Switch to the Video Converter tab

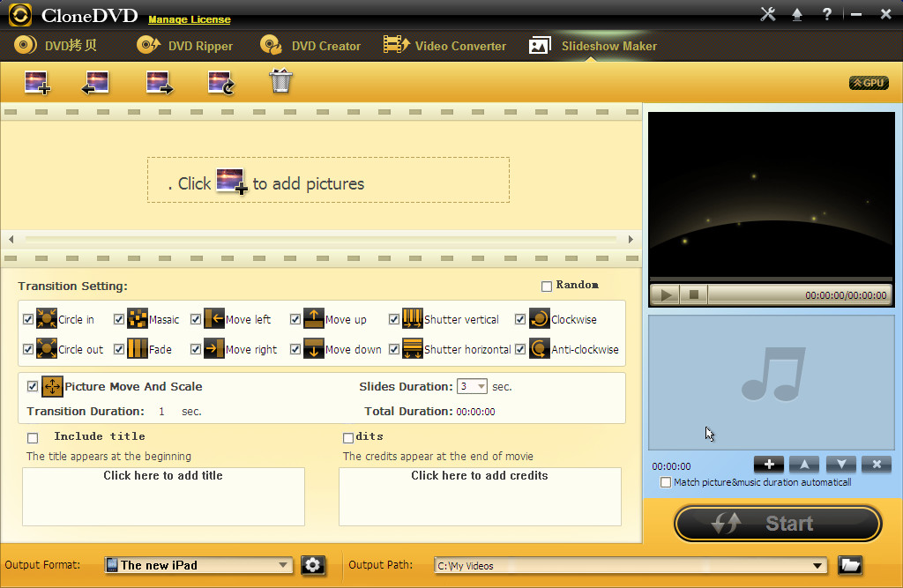tap(444, 46)
